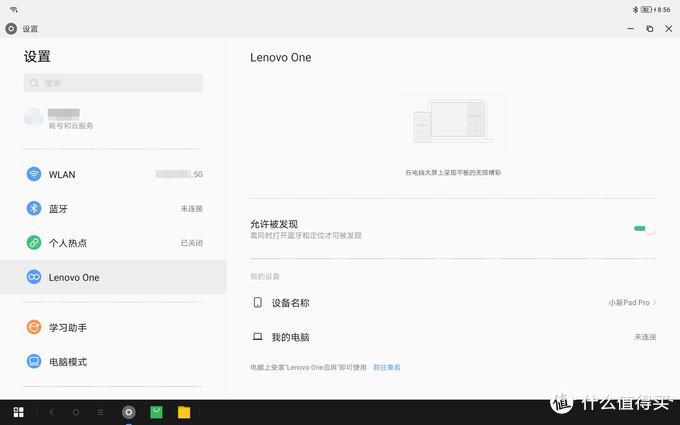Click the settings gear icon in title bar
The image size is (680, 425).
click(x=11, y=29)
